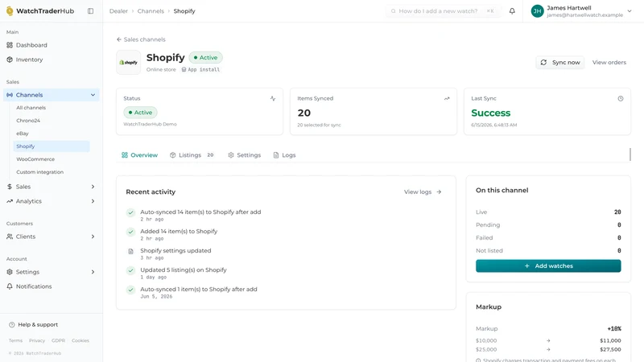
Task: Click the Active badge beside Shopify title
Action: [206, 57]
